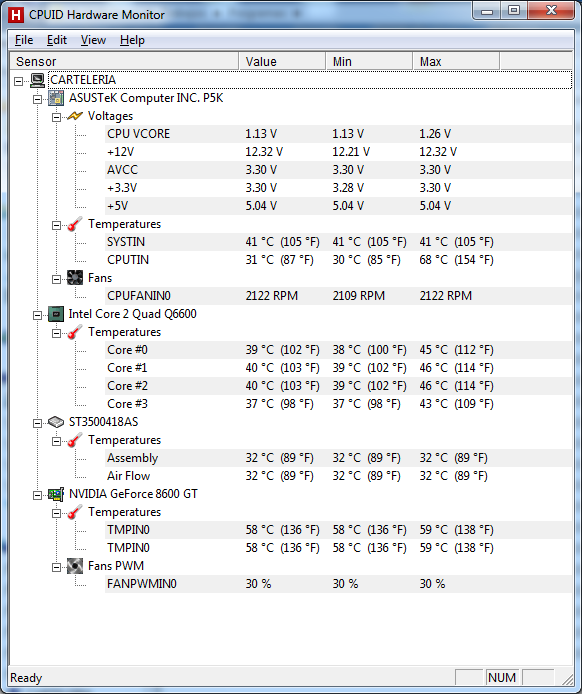Select the ASUSTeK Computer INC. P5K label
Viewport: 582px width, 694px height.
click(x=146, y=98)
